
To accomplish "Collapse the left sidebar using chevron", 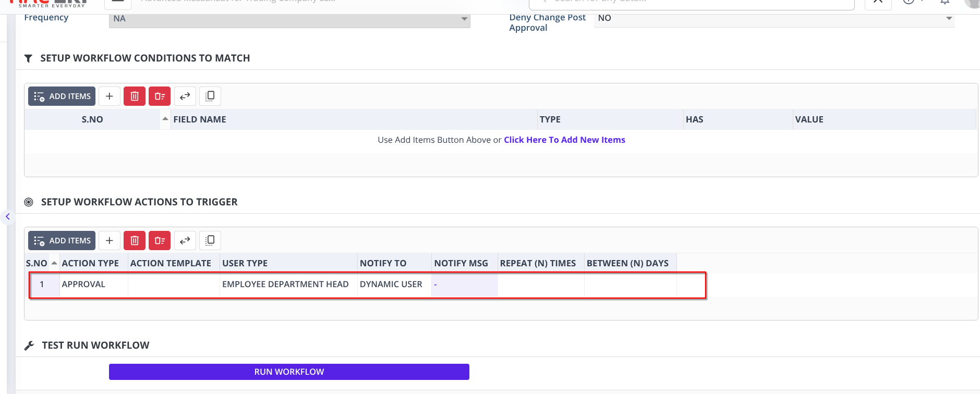I will pyautogui.click(x=8, y=216).
